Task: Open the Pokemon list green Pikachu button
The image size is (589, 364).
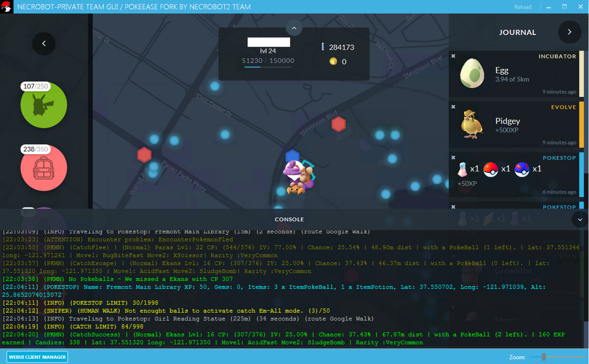Action: (44, 105)
